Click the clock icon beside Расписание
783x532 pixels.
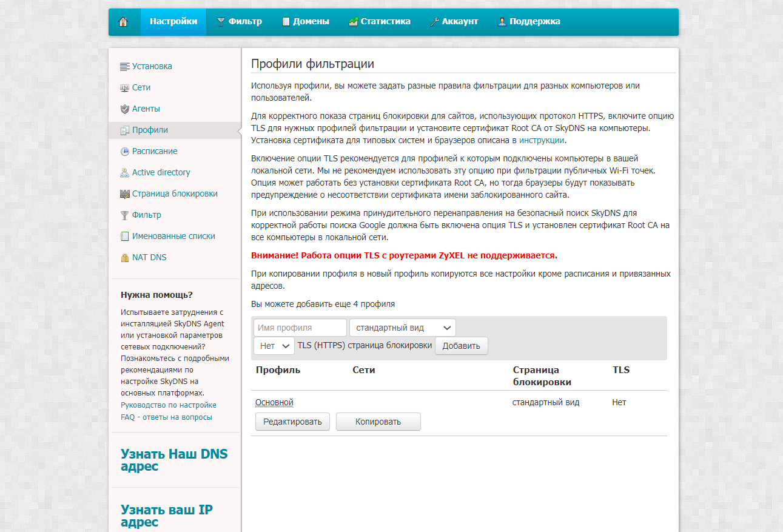click(x=125, y=152)
